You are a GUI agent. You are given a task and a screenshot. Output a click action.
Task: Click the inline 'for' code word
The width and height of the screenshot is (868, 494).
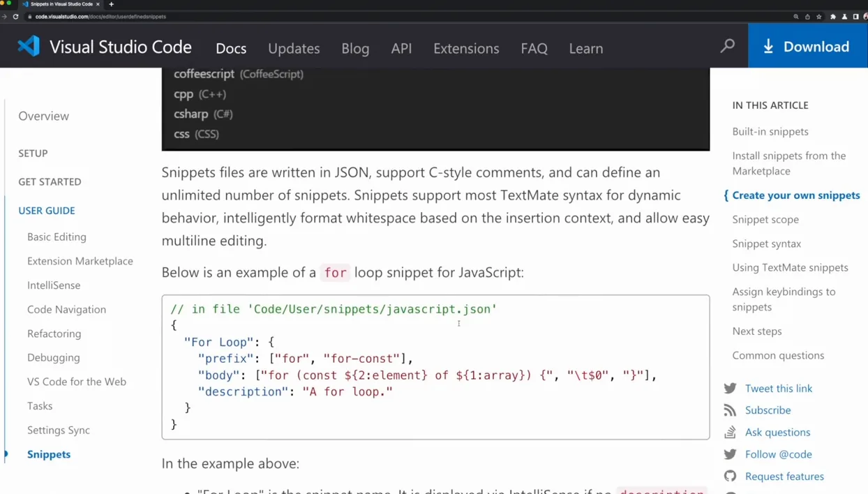tap(335, 273)
